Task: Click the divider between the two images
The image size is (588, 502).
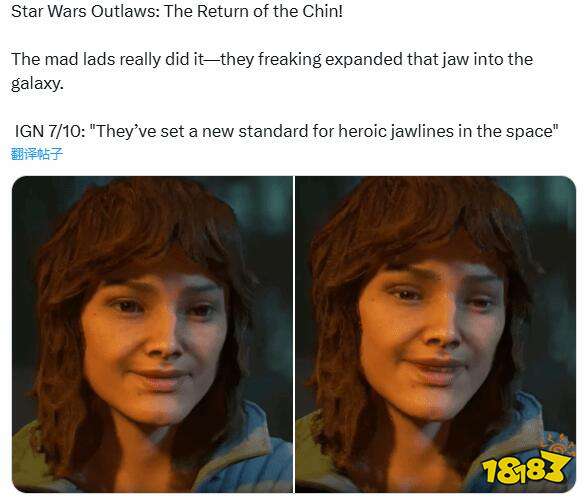Action: click(294, 334)
